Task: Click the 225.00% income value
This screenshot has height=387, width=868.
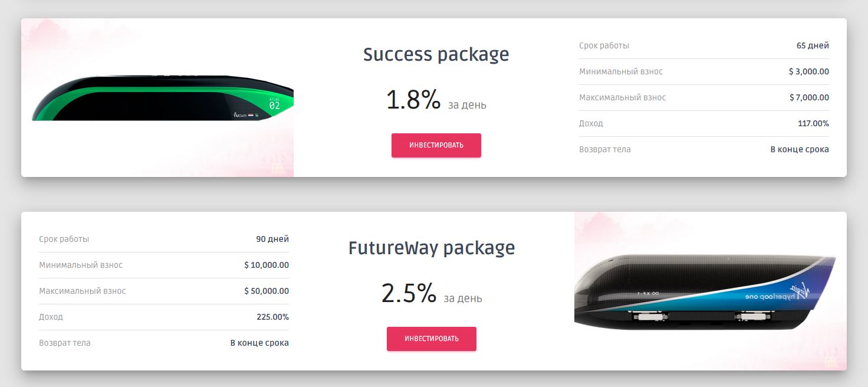Action: [272, 317]
